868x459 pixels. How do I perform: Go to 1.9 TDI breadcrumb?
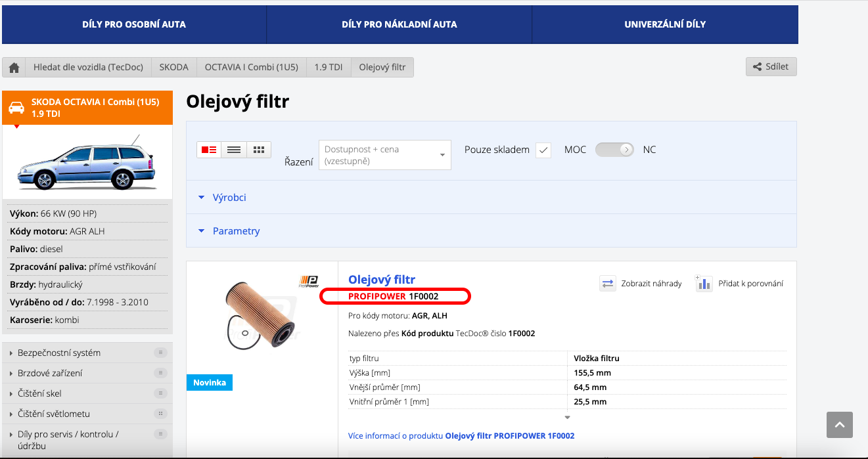[329, 67]
